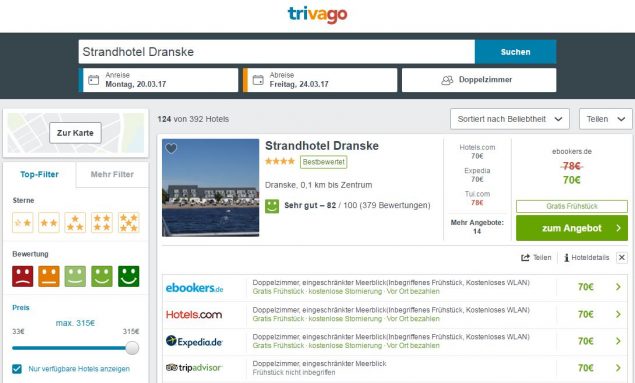Select the dark green happiest face rating

pyautogui.click(x=128, y=276)
